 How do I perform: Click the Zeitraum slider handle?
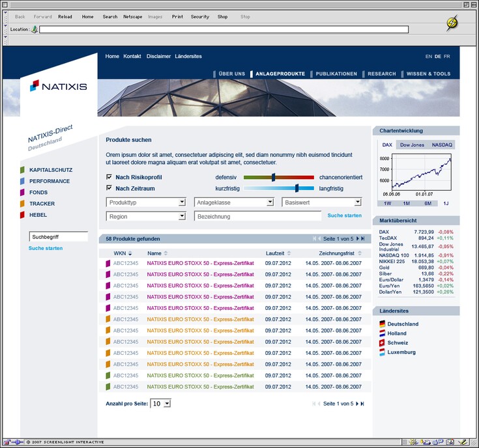pos(297,188)
